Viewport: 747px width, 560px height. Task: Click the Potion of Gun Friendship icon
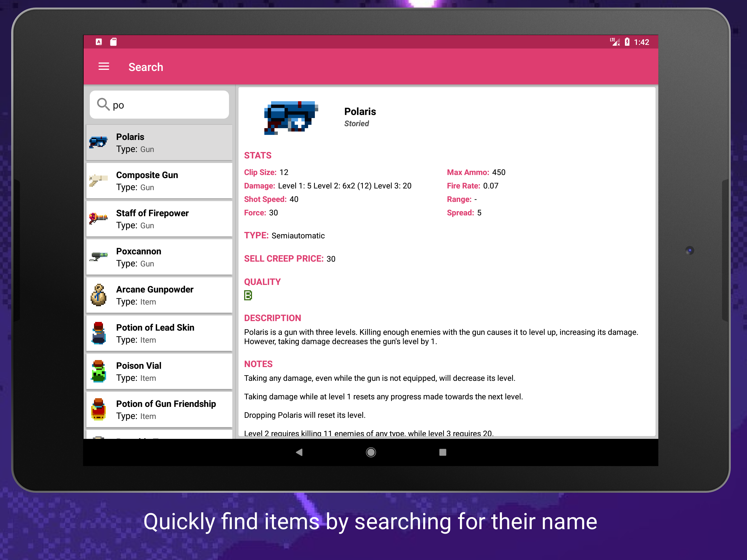click(98, 409)
